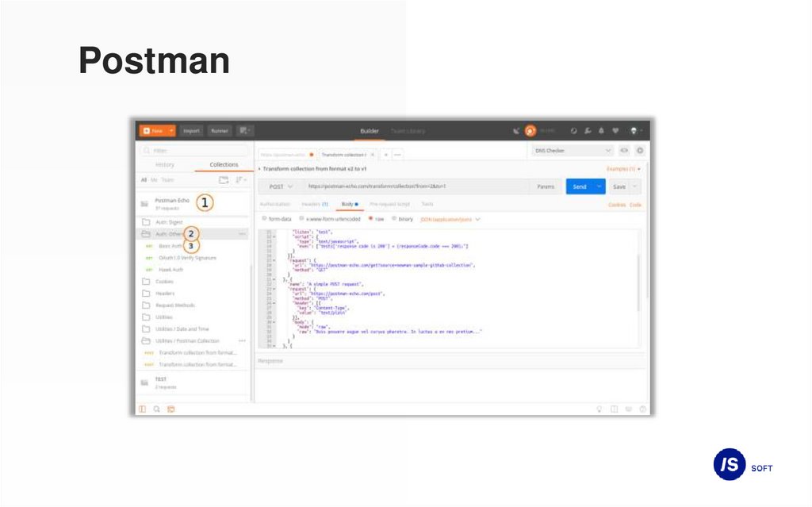The image size is (812, 507).
Task: Click the request URL field
Action: coord(415,186)
